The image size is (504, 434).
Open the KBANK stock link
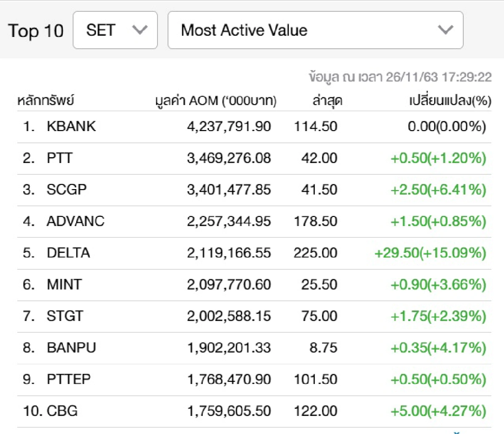71,126
